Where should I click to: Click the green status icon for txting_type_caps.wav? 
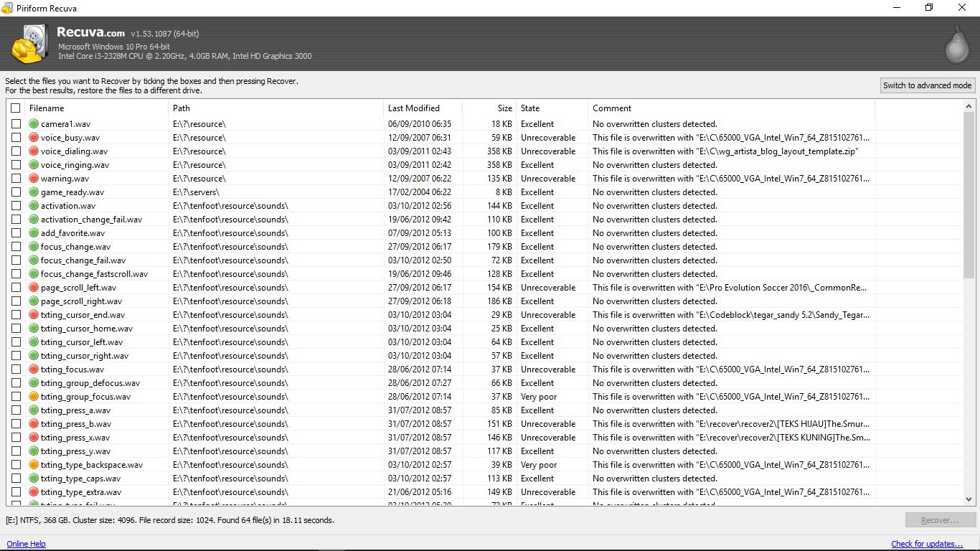tap(34, 479)
